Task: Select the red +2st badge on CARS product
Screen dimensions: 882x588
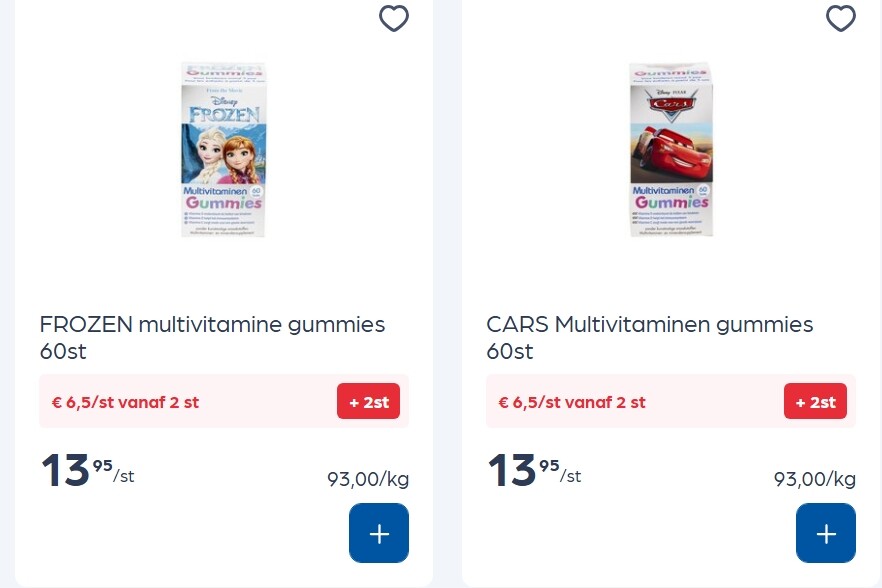Action: point(816,401)
